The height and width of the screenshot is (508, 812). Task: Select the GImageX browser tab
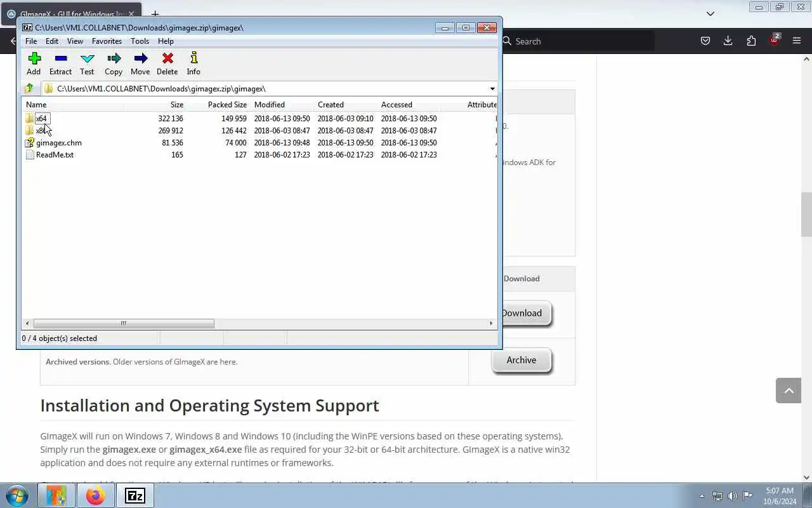pos(70,13)
